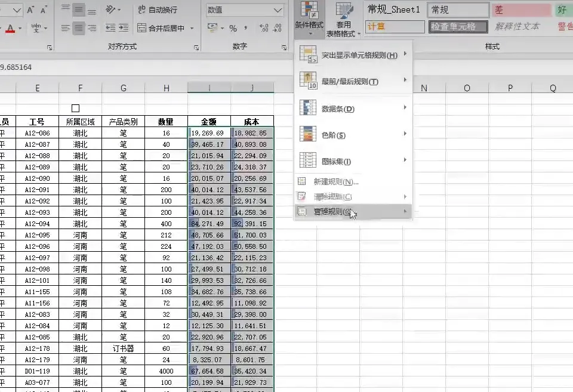The width and height of the screenshot is (573, 392).
Task: Click the empty checkbox above column F
Action: point(76,108)
